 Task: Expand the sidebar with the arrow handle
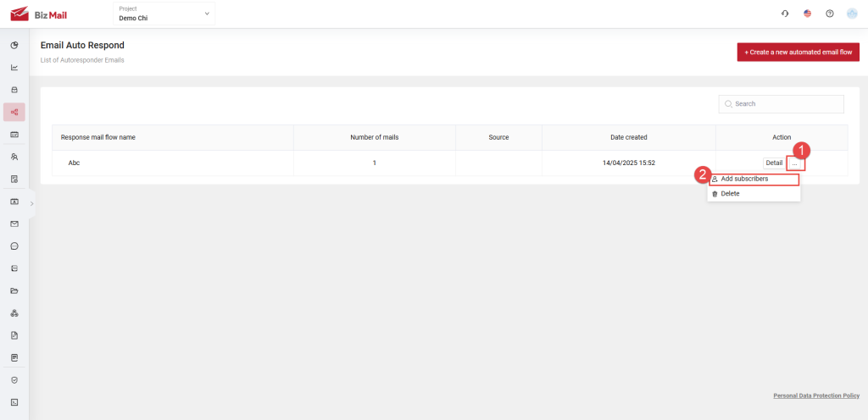[32, 203]
